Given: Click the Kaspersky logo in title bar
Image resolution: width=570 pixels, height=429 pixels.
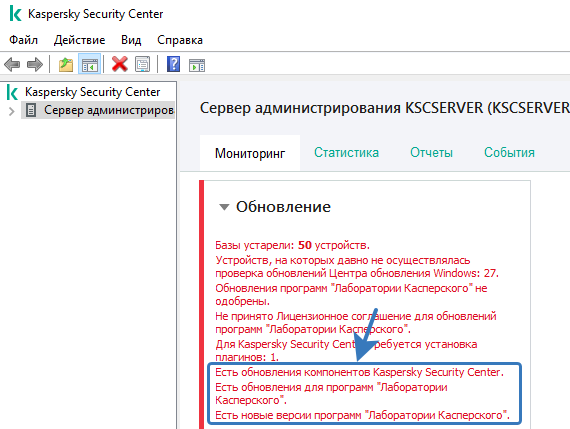Looking at the screenshot, I should click(x=15, y=13).
